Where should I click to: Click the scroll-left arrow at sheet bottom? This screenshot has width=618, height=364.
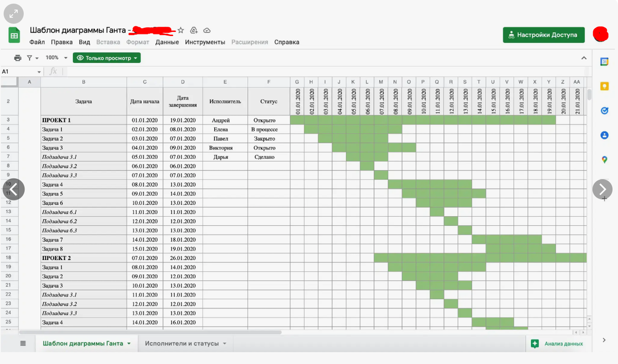pyautogui.click(x=576, y=332)
